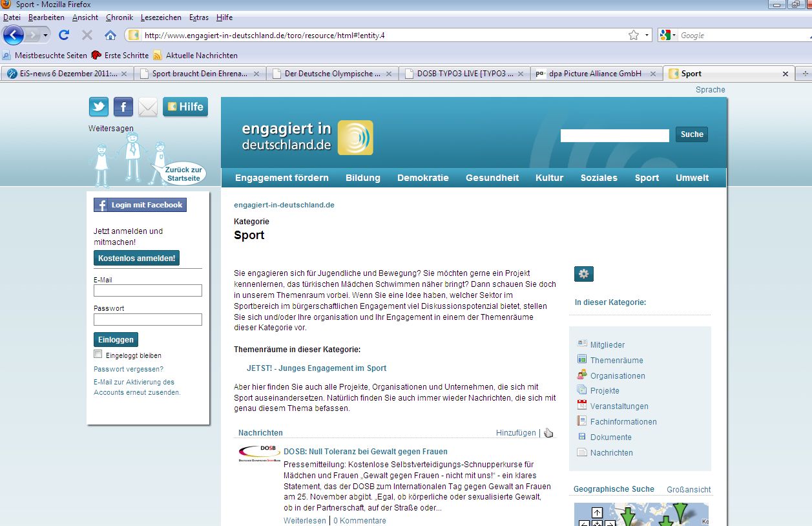Open Soziales category
The width and height of the screenshot is (812, 526).
[599, 178]
